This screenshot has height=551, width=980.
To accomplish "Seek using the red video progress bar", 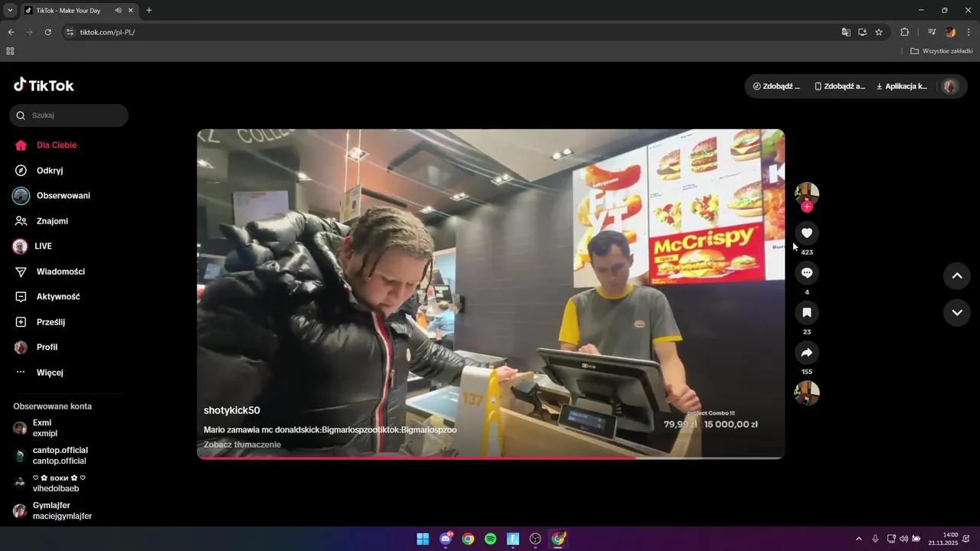I will (491, 458).
